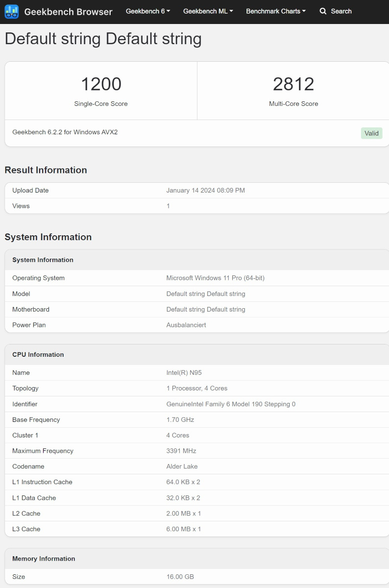Click the Result Information heading
The width and height of the screenshot is (389, 588).
46,171
